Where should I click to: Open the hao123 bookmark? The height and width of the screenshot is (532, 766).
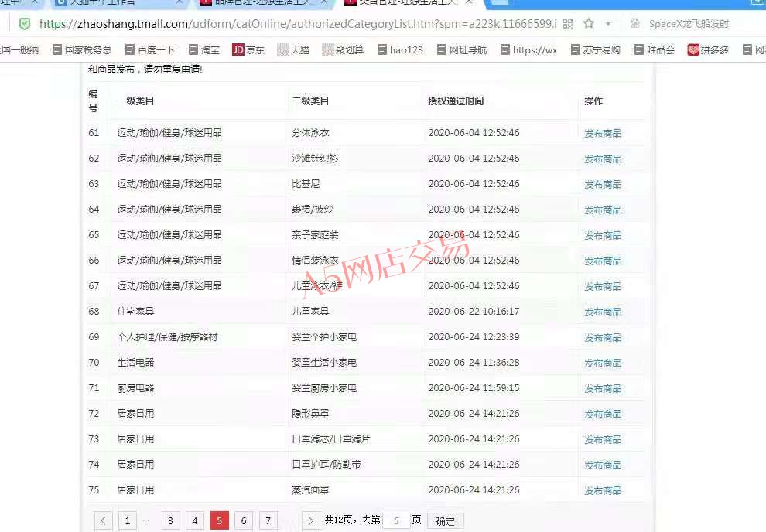(x=399, y=49)
